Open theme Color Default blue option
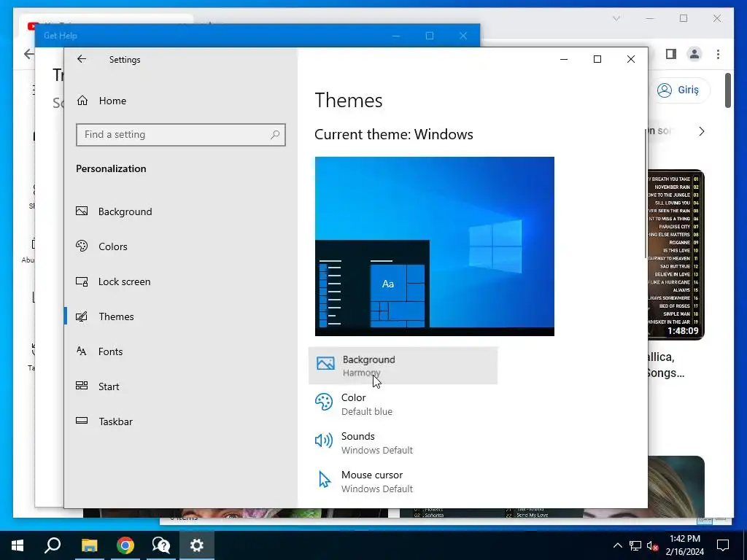 click(x=403, y=404)
